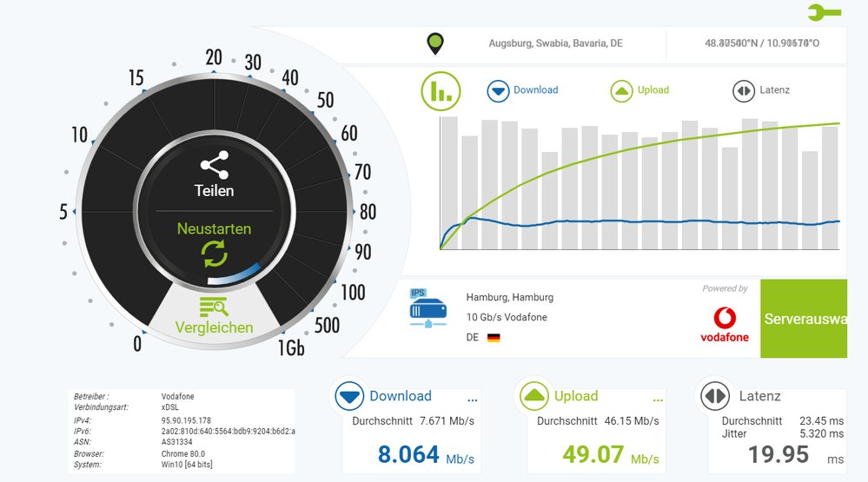
Task: Click the Vodafone logo
Action: coord(725,325)
